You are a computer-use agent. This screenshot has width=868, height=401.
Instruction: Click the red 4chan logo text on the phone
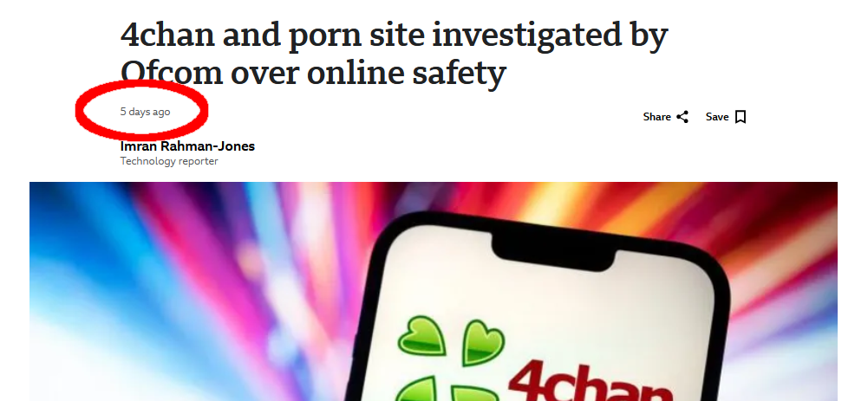588,381
